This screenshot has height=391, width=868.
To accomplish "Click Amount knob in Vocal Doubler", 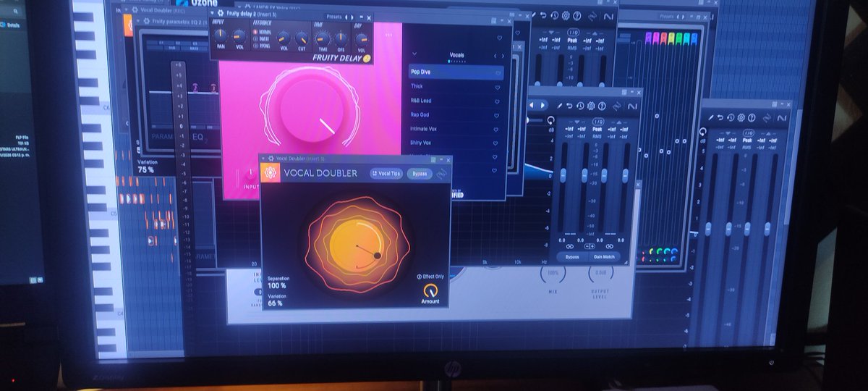I will coord(430,290).
